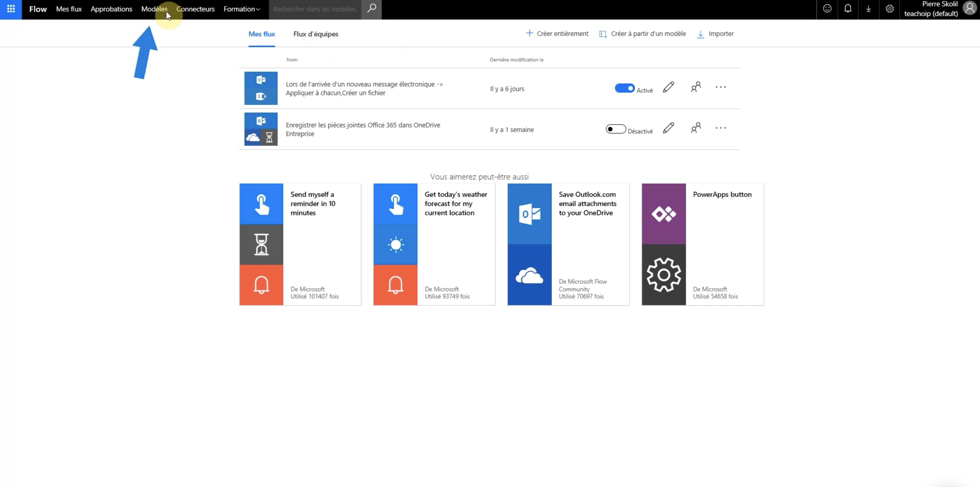Click the OneDrive cloud icon on Save Outlook.com template
The image size is (980, 487).
tap(529, 275)
